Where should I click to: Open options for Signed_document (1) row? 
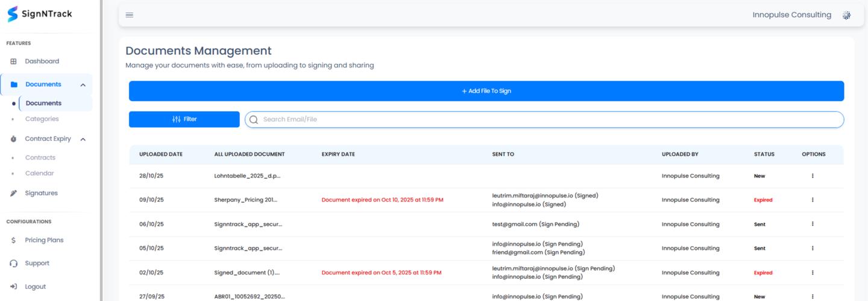click(x=813, y=273)
